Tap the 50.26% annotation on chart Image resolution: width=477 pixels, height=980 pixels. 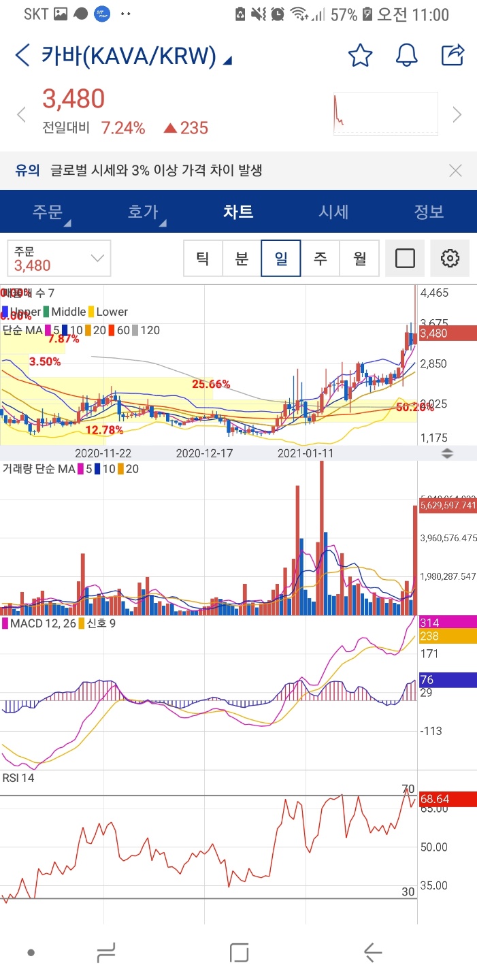tap(414, 408)
